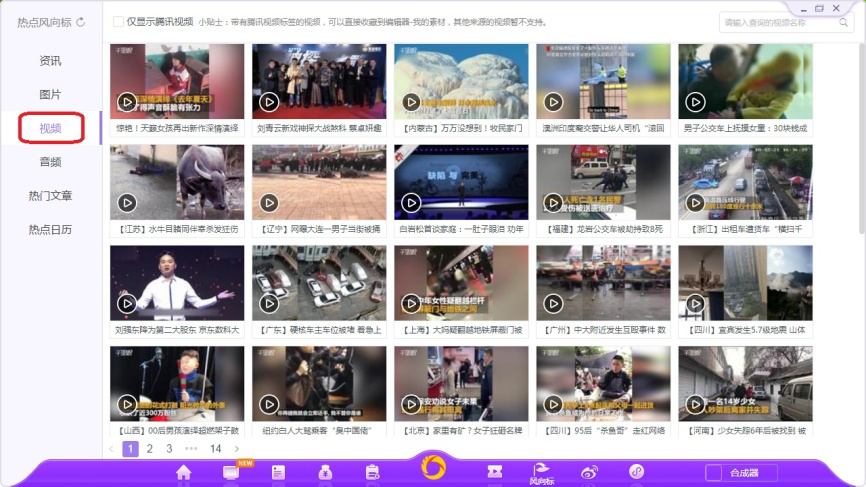Open the 资讯 section
This screenshot has height=487, width=866.
(50, 61)
